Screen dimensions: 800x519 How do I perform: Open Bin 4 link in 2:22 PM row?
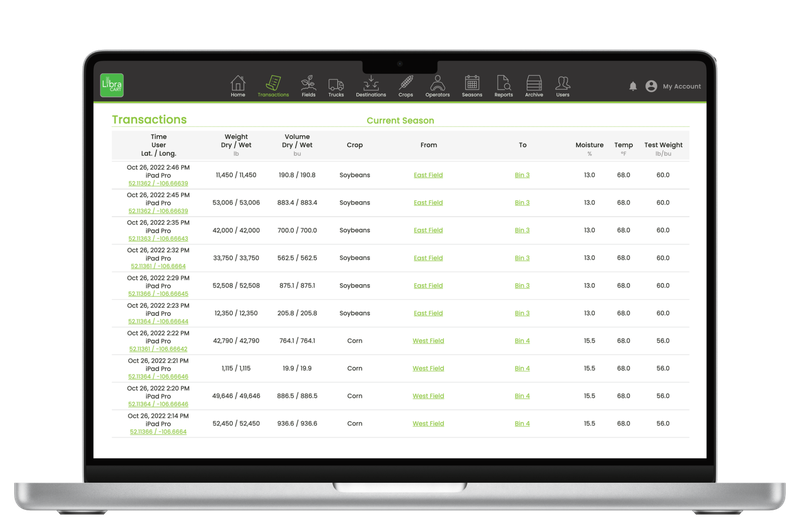click(x=522, y=340)
